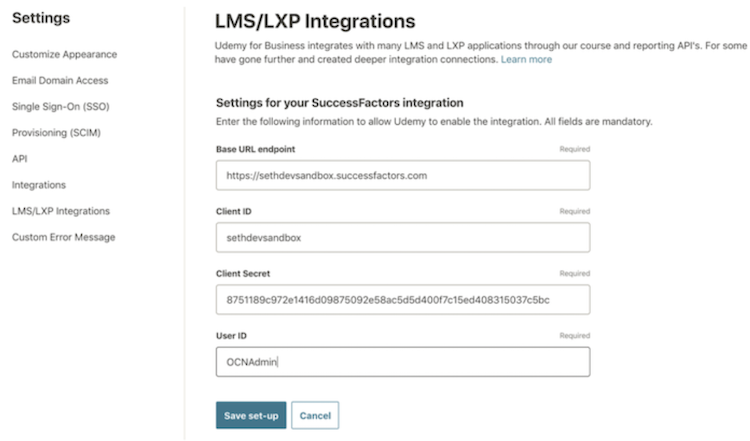This screenshot has width=750, height=441.
Task: Click the User ID field label
Action: pyautogui.click(x=232, y=335)
